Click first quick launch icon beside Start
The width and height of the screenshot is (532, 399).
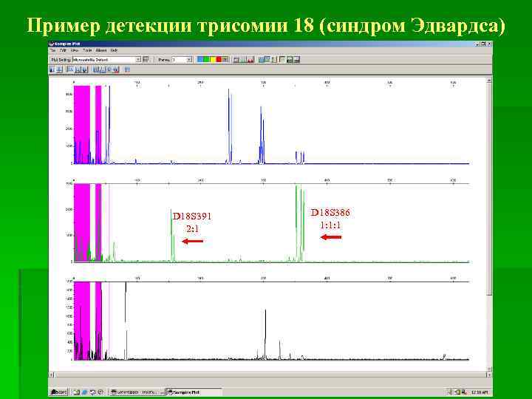point(77,392)
